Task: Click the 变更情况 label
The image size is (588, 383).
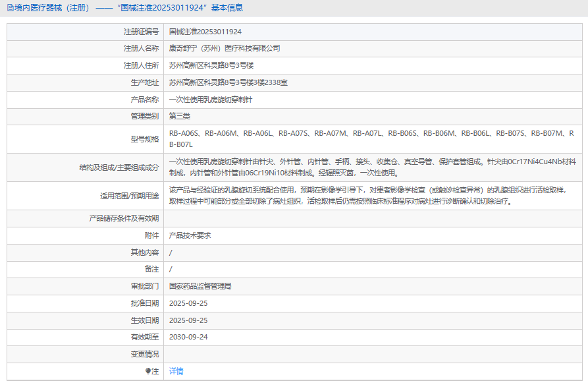Action: tap(145, 355)
